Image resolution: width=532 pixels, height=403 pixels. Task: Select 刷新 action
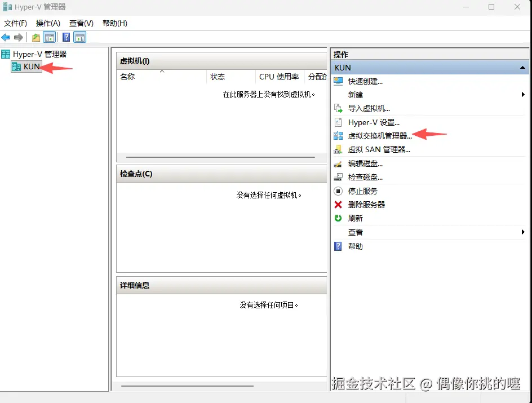click(x=356, y=219)
